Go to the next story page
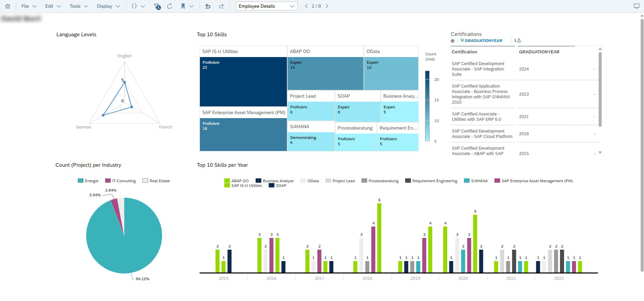This screenshot has height=301, width=644. point(327,6)
